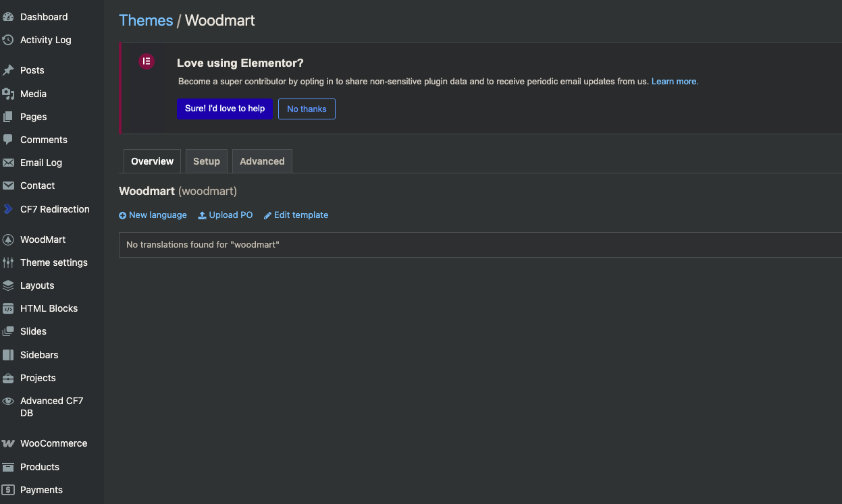The width and height of the screenshot is (842, 504).
Task: Click the Media icon in sidebar
Action: [x=8, y=94]
